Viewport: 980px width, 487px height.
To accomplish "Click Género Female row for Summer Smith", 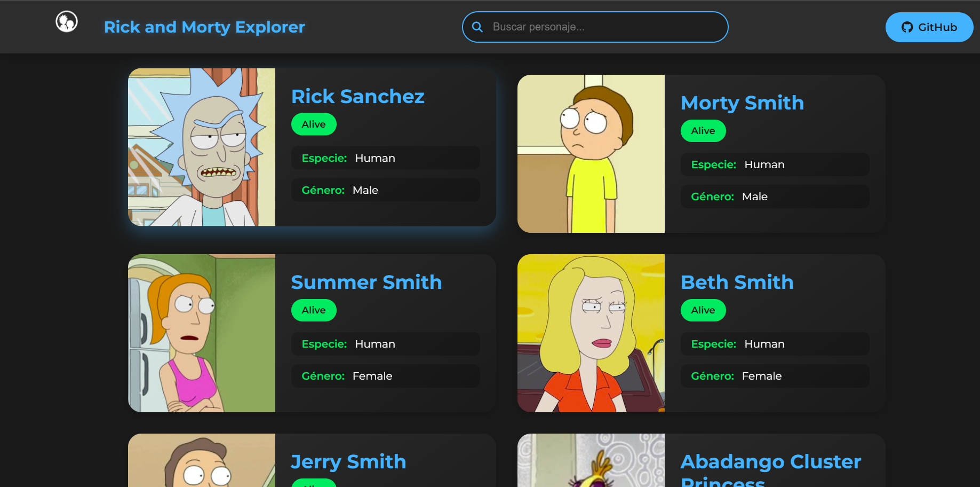I will tap(386, 376).
